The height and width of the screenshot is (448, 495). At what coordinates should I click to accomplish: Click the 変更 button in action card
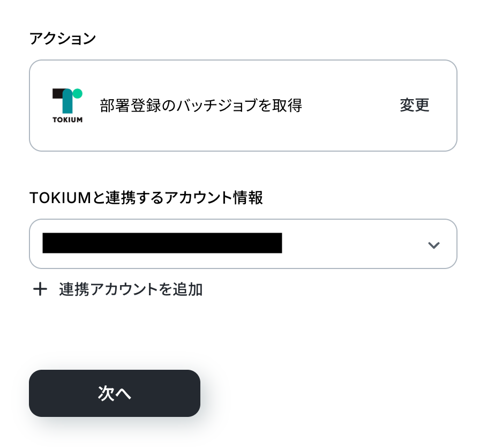(x=414, y=105)
